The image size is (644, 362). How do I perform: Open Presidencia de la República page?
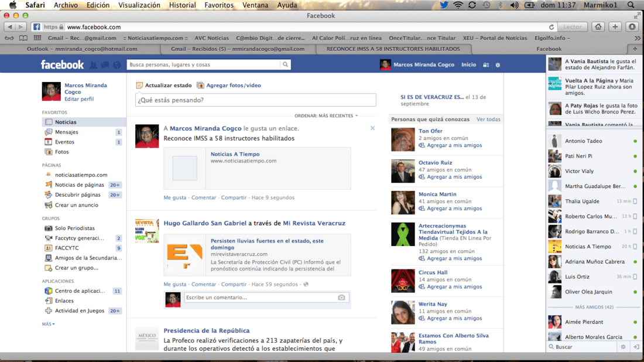tap(207, 330)
